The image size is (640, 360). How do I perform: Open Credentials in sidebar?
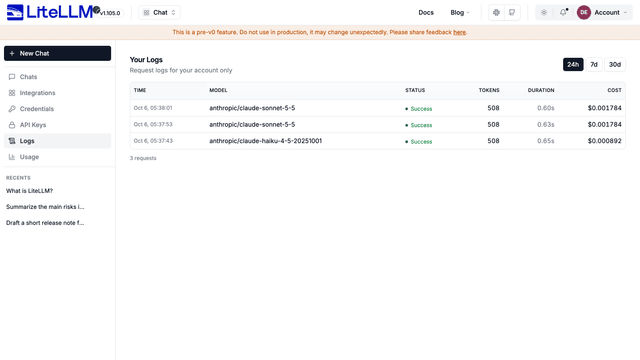[58, 109]
